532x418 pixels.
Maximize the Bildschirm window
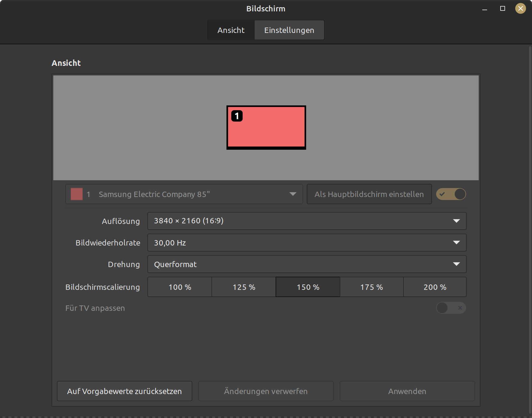click(503, 9)
